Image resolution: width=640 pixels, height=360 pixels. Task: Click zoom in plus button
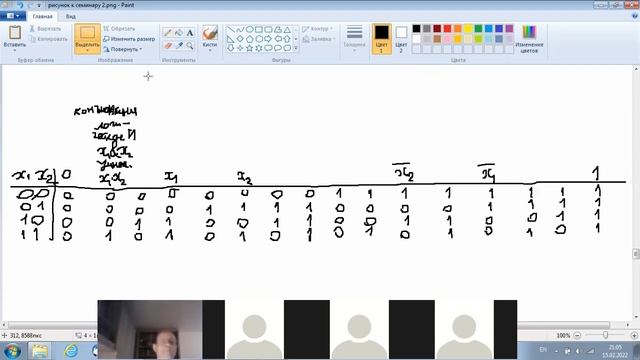pos(634,336)
